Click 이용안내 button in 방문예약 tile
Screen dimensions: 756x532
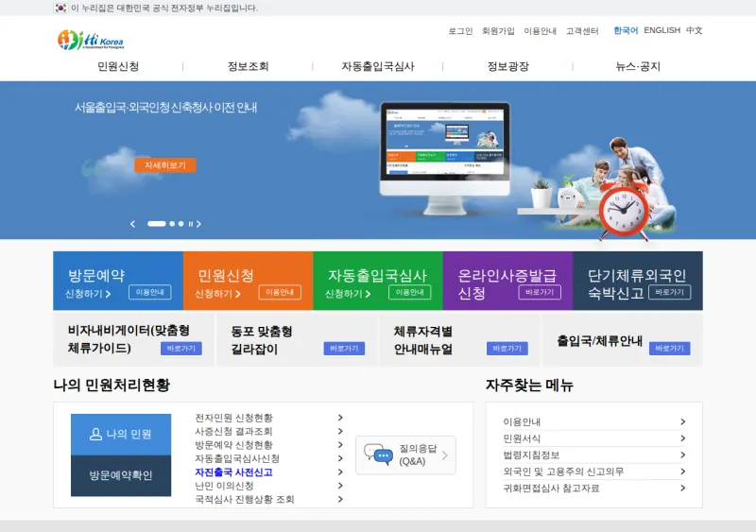point(150,292)
